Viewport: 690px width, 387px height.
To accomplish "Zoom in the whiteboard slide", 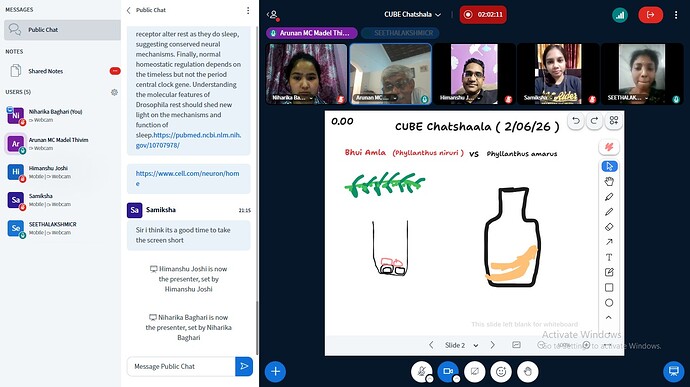I will 586,345.
